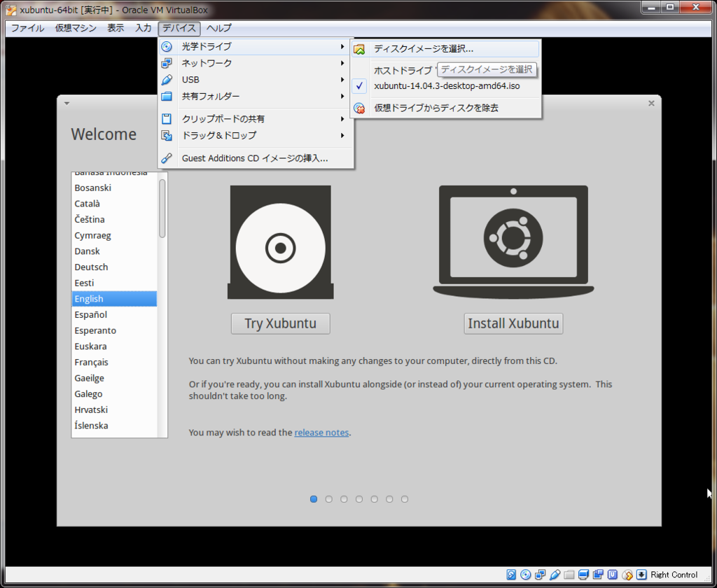Select the fifth installer page dot
The image size is (717, 588).
[x=374, y=499]
